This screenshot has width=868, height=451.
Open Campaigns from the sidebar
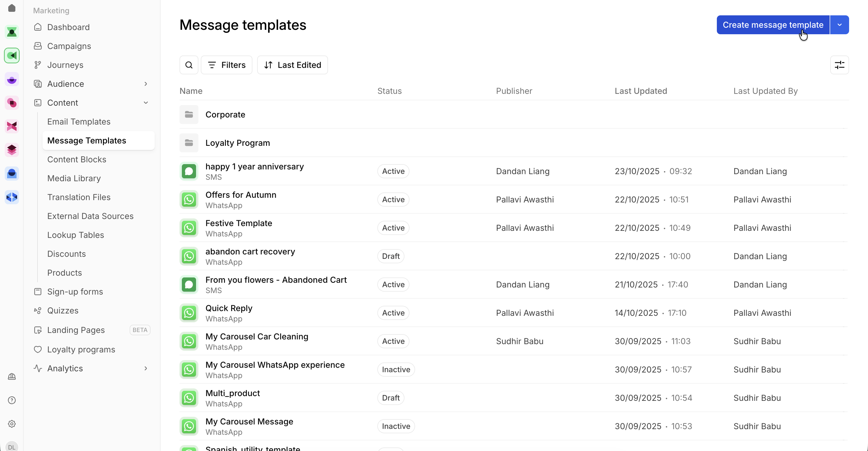69,46
